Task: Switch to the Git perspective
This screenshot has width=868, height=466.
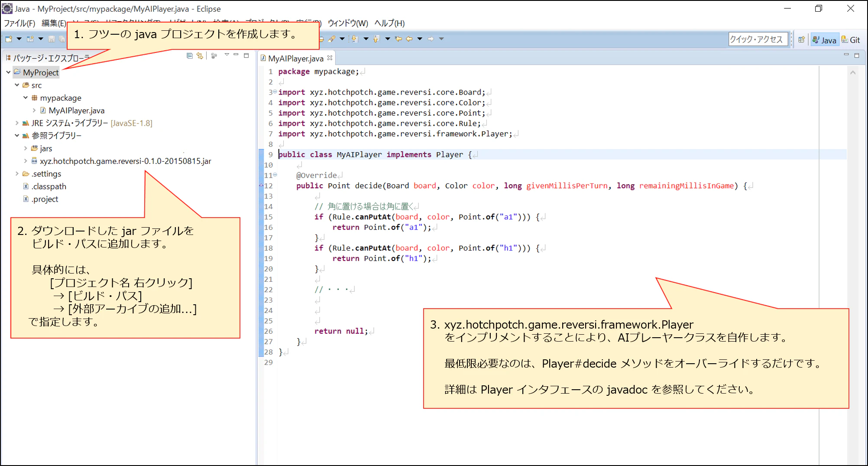Action: (851, 40)
